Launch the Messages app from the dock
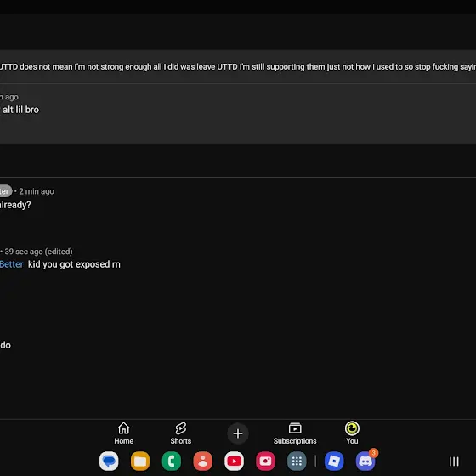 click(109, 461)
